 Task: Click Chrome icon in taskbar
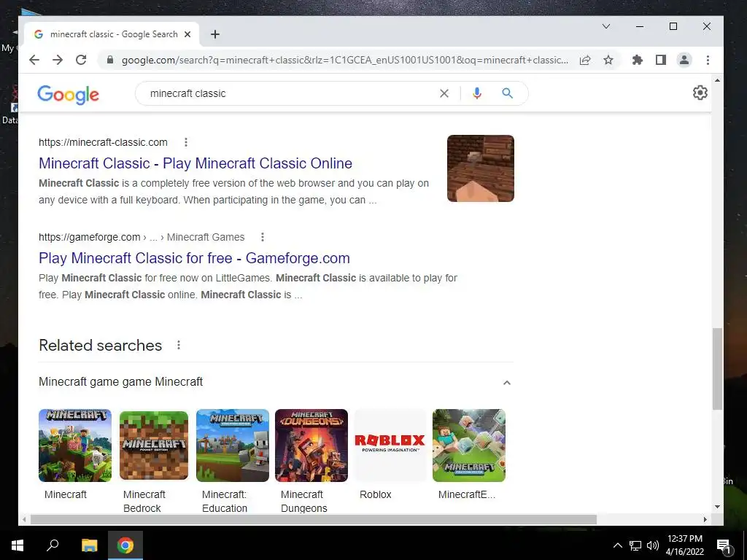click(125, 545)
